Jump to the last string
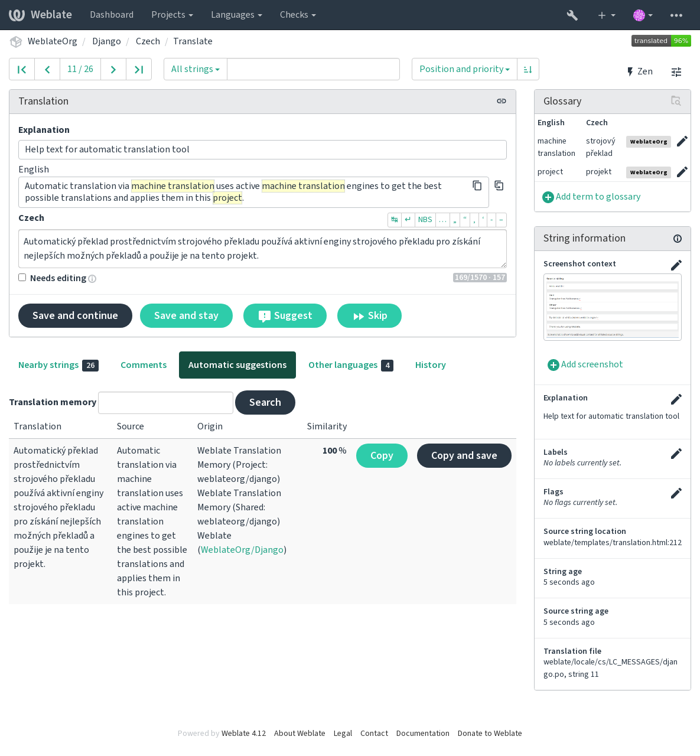The image size is (700, 756). click(139, 69)
